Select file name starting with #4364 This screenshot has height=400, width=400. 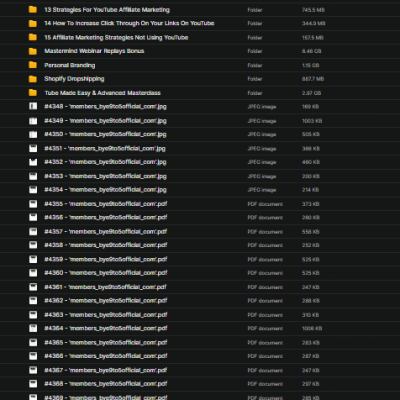(x=106, y=328)
